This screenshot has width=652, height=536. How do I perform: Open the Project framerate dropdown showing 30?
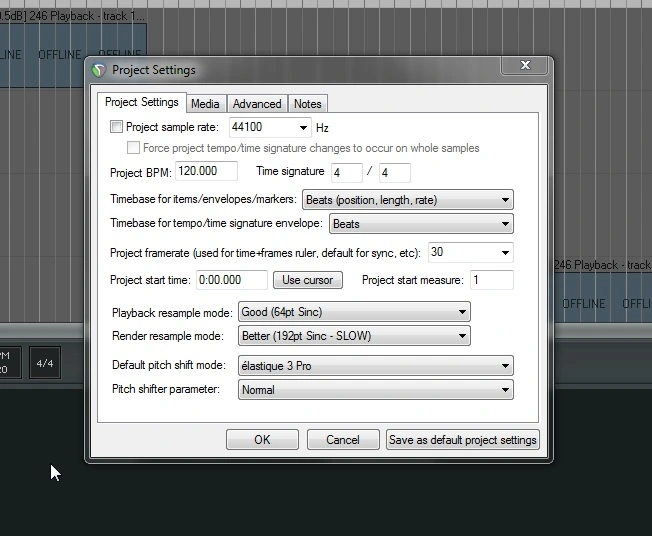point(471,252)
